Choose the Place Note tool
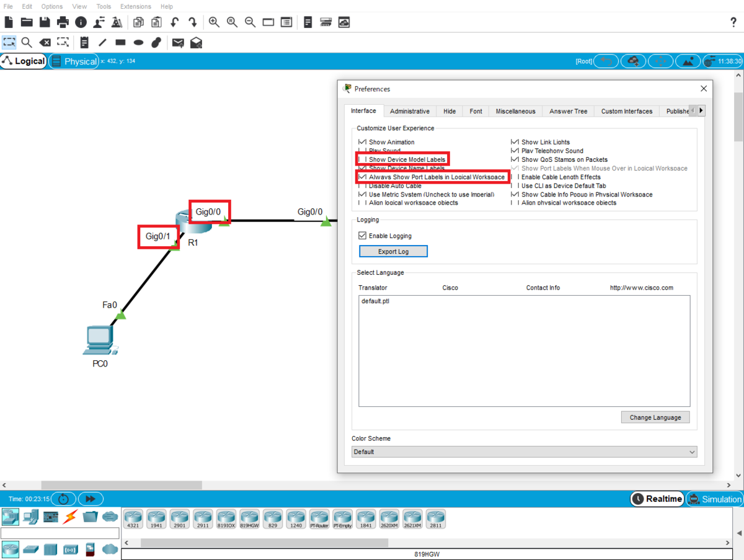The width and height of the screenshot is (744, 560). pos(84,43)
